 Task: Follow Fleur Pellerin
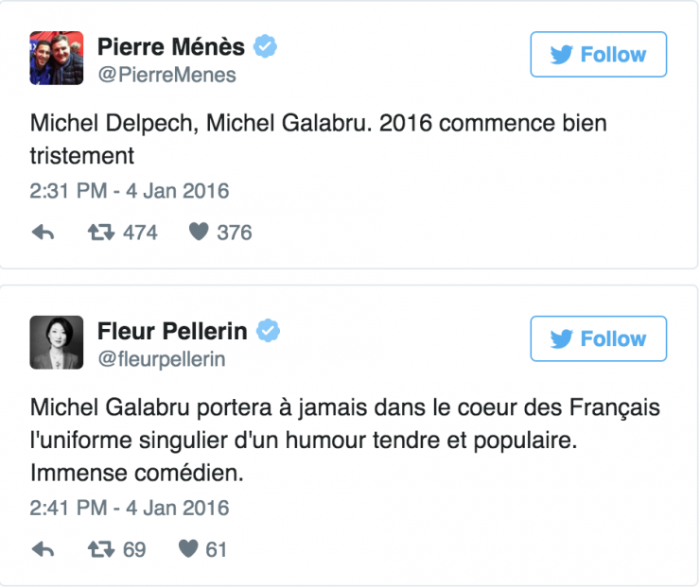598,339
